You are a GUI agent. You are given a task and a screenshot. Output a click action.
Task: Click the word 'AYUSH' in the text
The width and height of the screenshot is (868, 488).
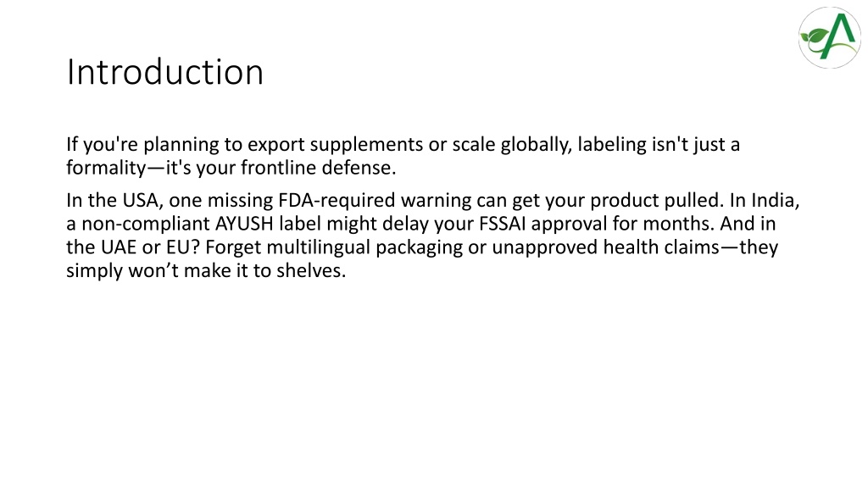click(x=244, y=224)
